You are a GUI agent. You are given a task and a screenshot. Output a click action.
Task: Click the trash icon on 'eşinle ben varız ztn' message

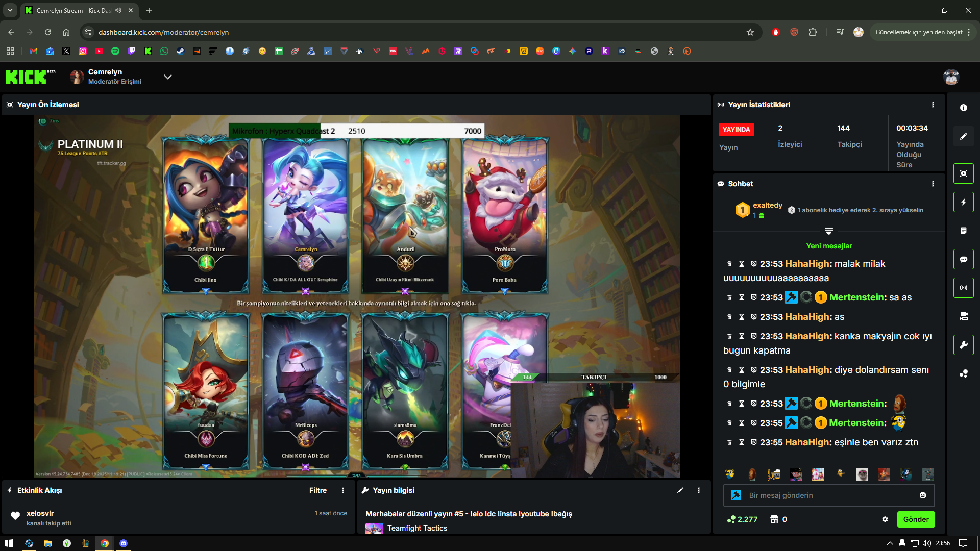(x=729, y=442)
